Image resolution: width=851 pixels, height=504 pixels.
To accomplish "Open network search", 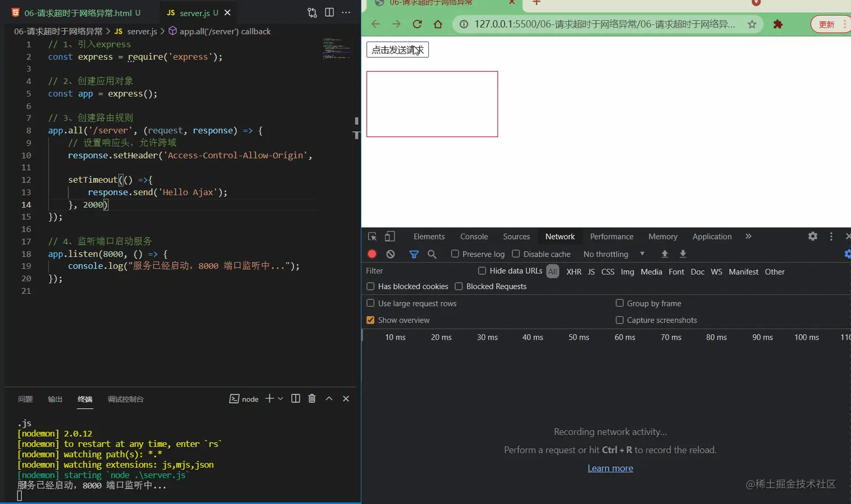I will [432, 254].
